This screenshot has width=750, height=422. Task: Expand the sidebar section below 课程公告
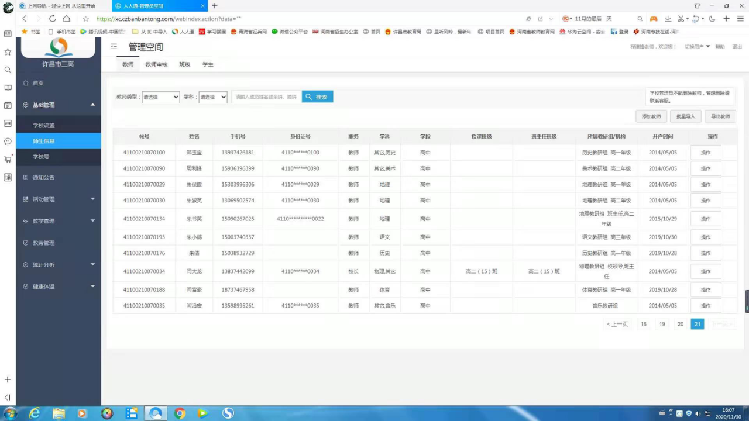coord(57,199)
